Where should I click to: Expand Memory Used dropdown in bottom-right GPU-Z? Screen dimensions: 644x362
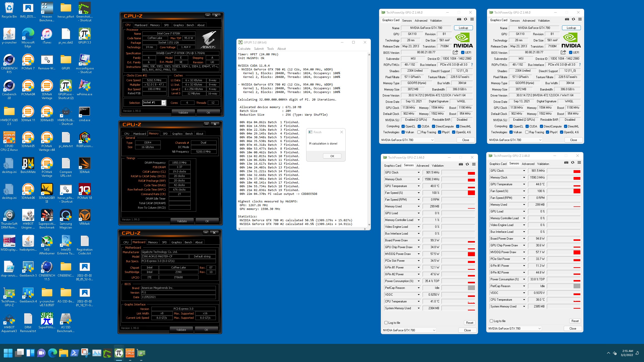tap(524, 205)
